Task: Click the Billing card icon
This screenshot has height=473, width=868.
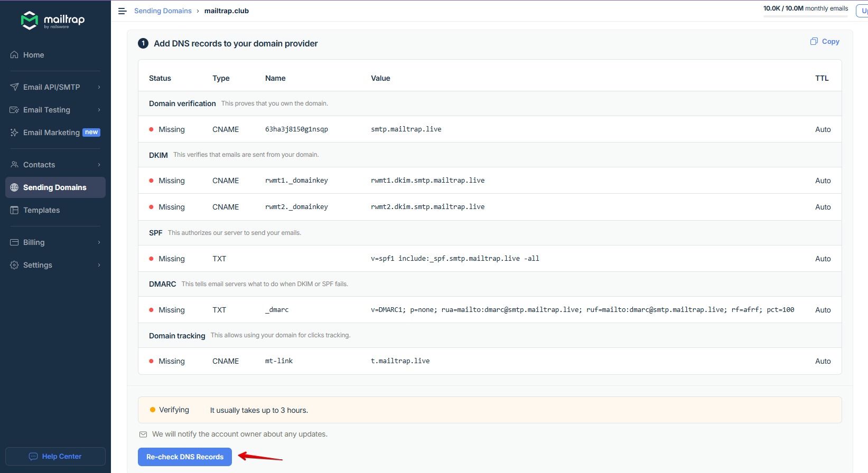Action: pos(14,242)
